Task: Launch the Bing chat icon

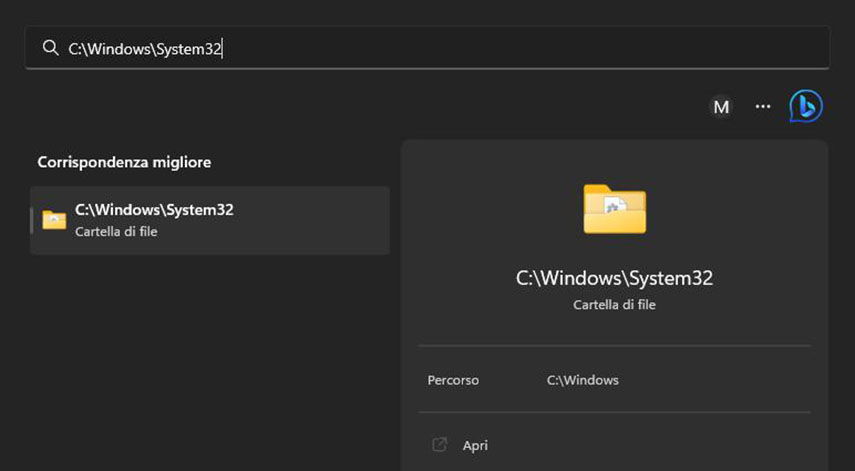Action: (806, 106)
